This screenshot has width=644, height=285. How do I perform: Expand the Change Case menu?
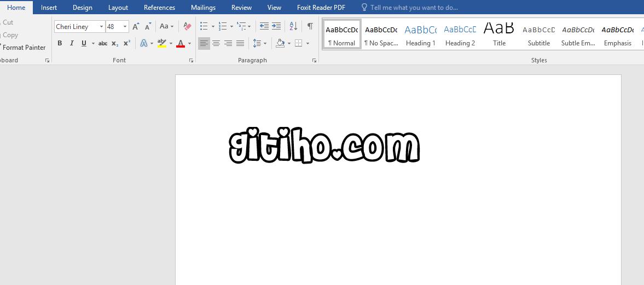(x=167, y=26)
